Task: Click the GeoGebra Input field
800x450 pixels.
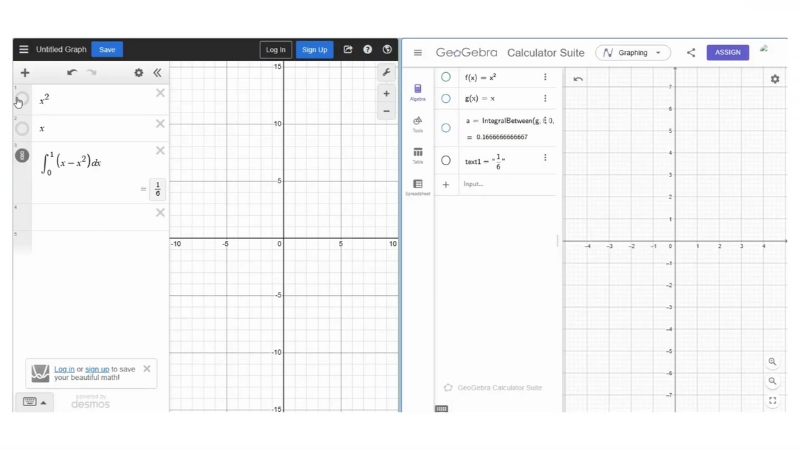Action: pos(507,184)
